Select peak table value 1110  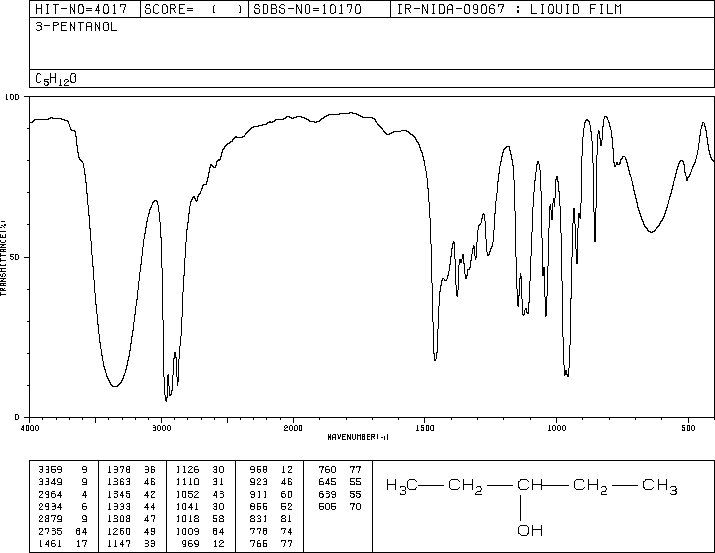[187, 482]
